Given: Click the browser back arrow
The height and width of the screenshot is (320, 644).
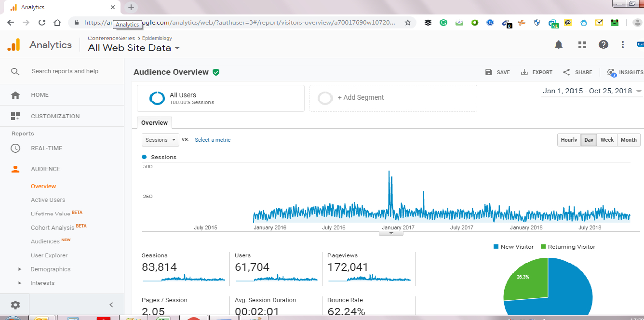Looking at the screenshot, I should [x=11, y=23].
